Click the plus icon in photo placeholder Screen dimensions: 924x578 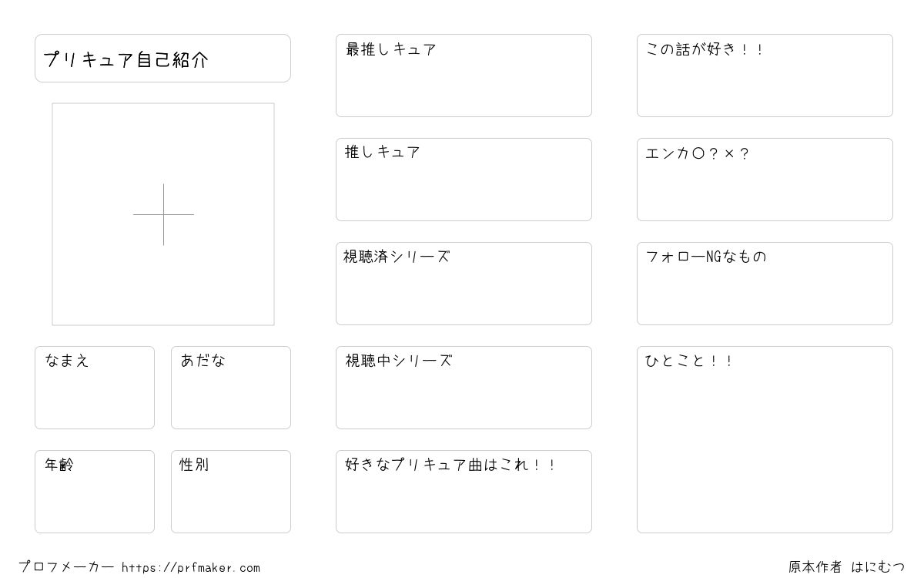point(163,214)
